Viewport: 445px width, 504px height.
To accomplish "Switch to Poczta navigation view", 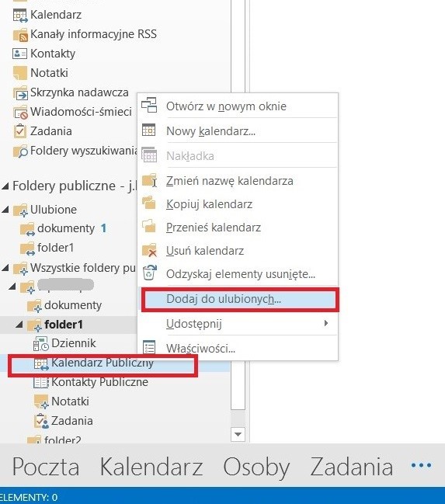I will [x=46, y=467].
